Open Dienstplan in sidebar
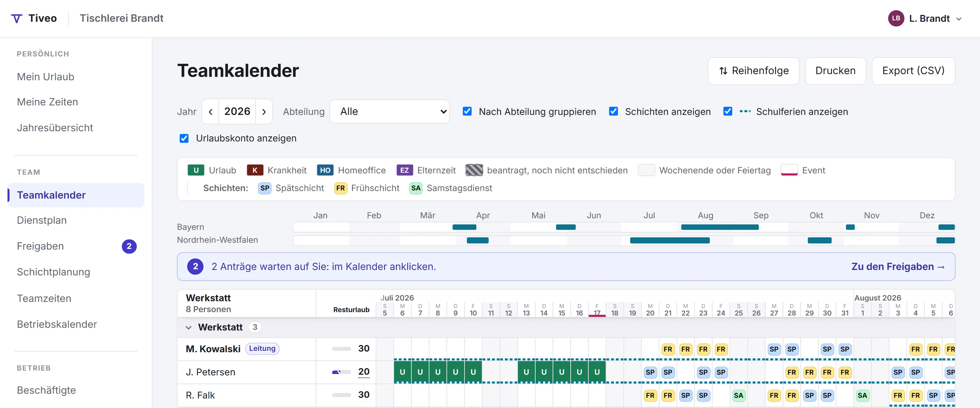 [42, 220]
